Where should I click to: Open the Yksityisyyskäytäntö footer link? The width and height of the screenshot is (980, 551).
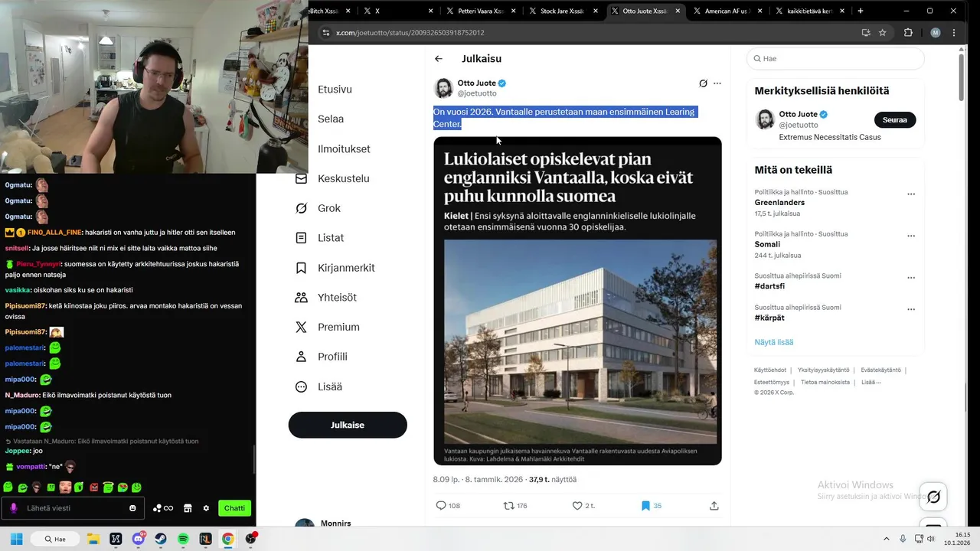coord(824,370)
